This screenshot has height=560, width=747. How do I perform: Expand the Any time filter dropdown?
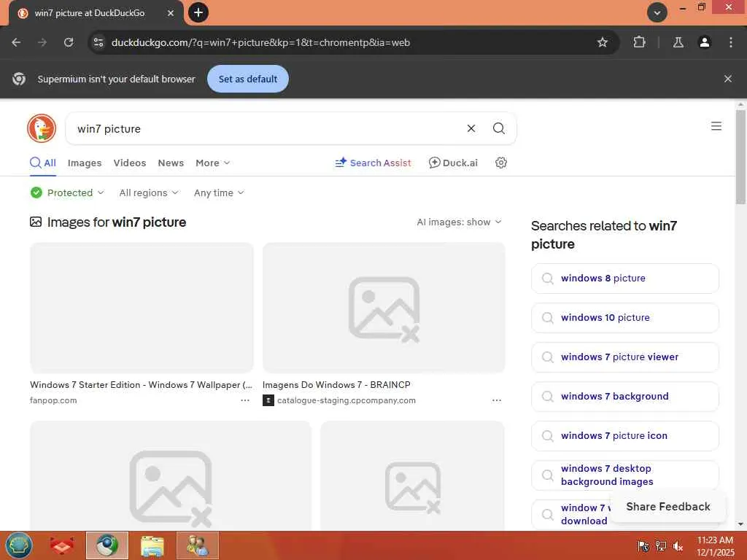tap(219, 192)
